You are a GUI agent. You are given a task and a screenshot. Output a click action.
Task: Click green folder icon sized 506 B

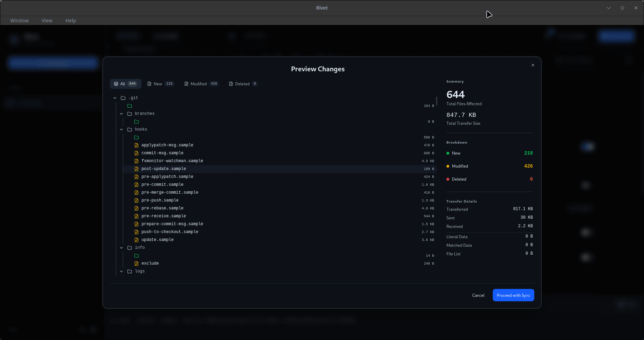[x=136, y=137]
